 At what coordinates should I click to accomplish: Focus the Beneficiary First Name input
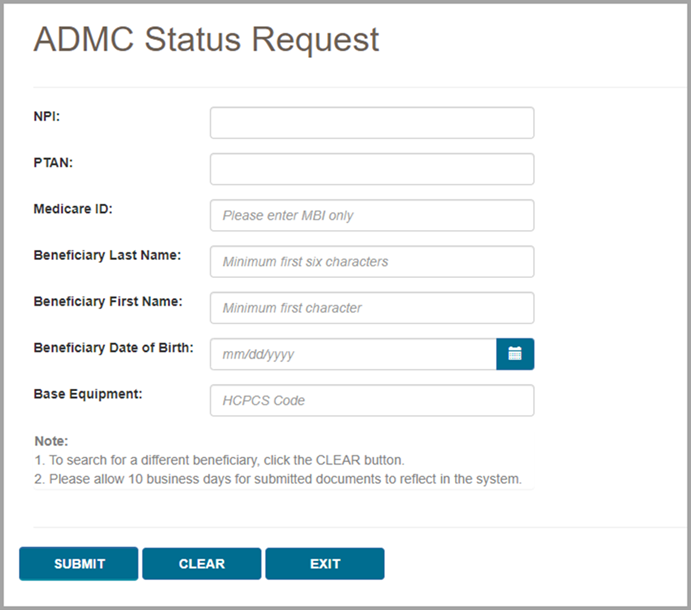point(371,308)
